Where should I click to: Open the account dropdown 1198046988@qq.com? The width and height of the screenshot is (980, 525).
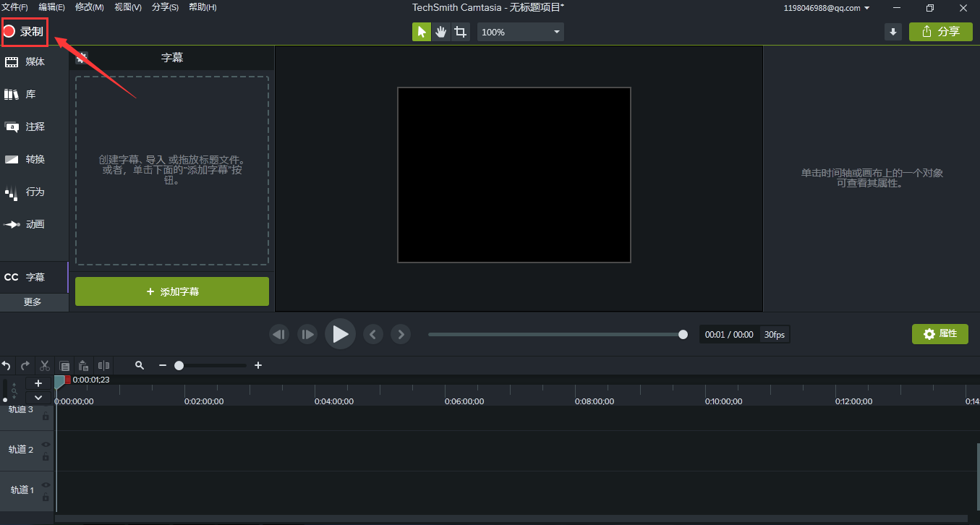coord(827,8)
